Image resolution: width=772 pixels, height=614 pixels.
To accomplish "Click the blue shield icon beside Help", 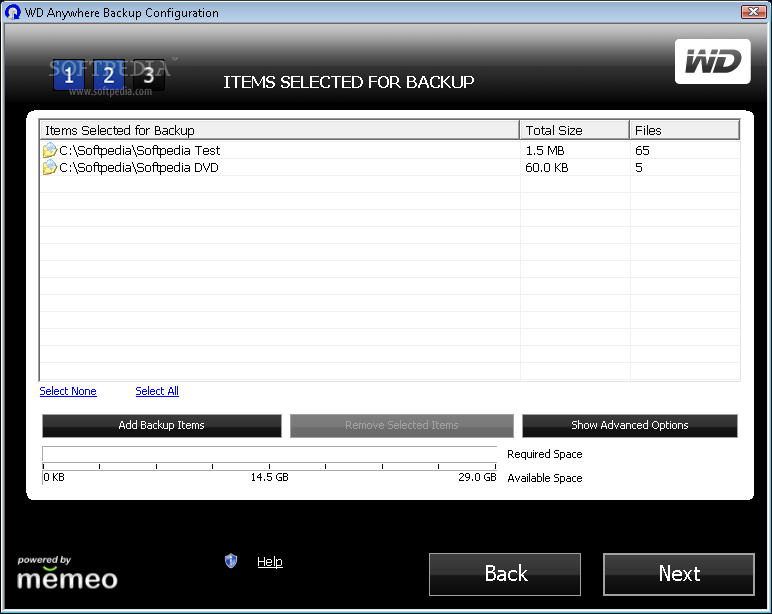I will point(231,561).
